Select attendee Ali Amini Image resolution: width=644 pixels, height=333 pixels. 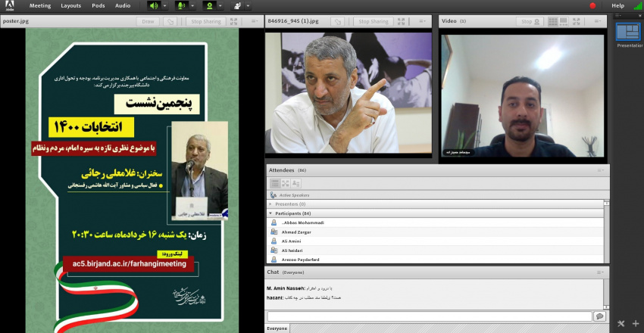(436, 241)
